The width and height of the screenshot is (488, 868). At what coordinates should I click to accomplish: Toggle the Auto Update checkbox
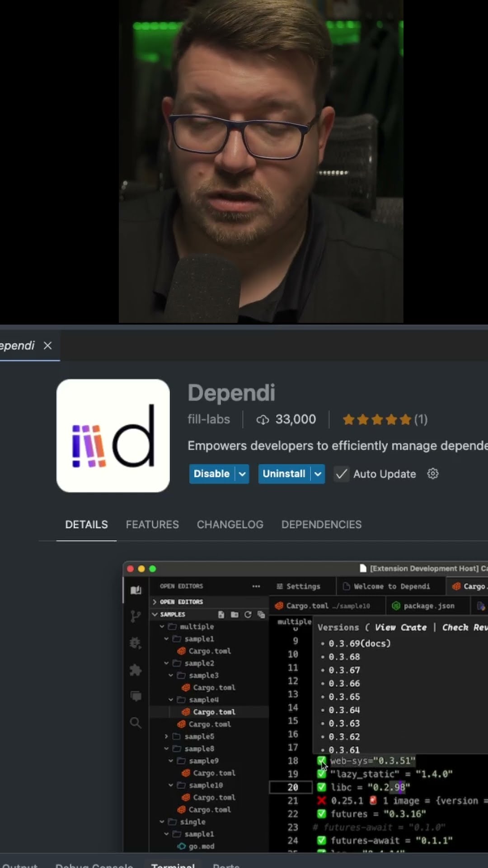(x=342, y=474)
